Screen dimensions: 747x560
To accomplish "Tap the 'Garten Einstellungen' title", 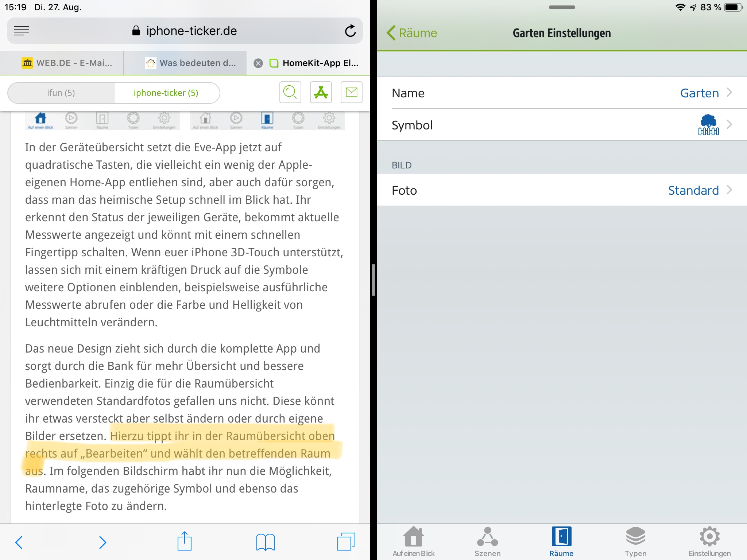I will coord(562,33).
